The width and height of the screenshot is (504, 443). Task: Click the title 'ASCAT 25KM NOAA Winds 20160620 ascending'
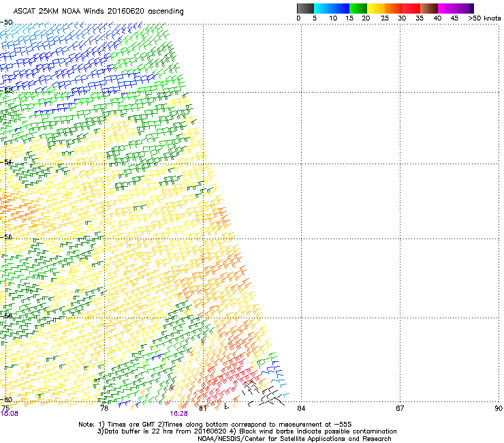coord(98,12)
